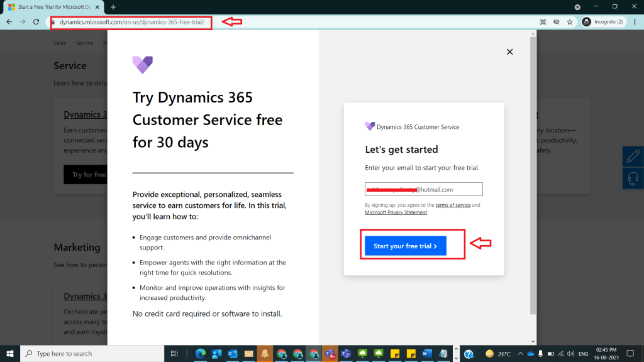The image size is (644, 362).
Task: Click the pencil feedback icon on right edge
Action: click(x=633, y=156)
